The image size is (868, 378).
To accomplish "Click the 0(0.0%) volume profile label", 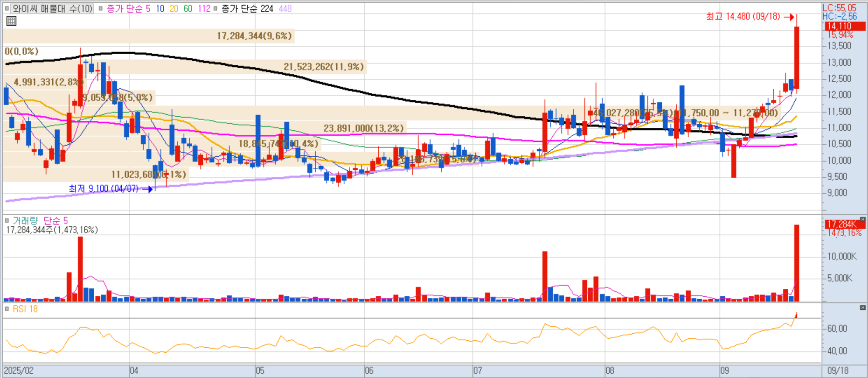I will pyautogui.click(x=21, y=51).
